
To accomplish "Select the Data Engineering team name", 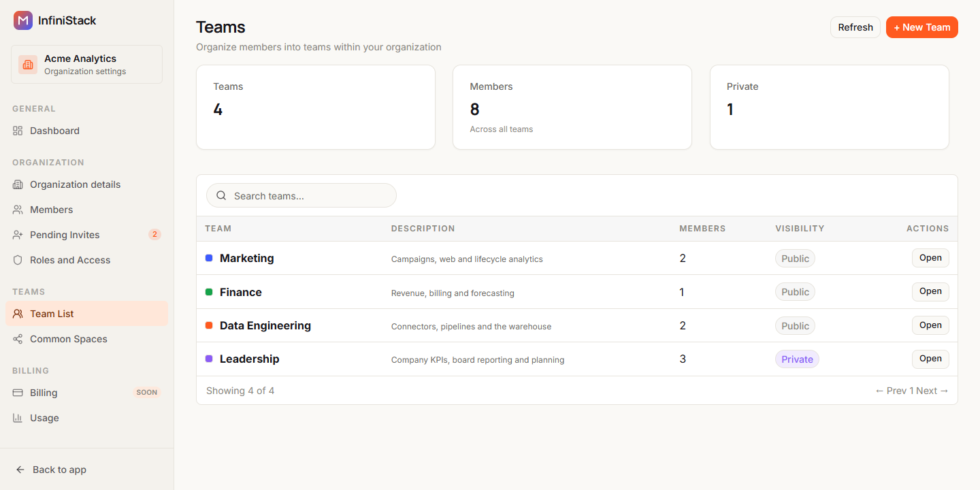I will tap(265, 325).
